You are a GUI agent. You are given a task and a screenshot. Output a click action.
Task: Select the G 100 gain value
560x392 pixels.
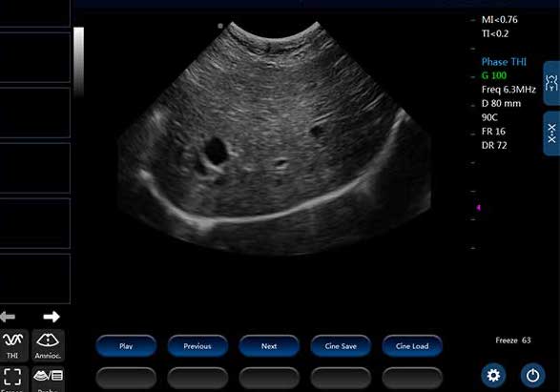pos(494,75)
